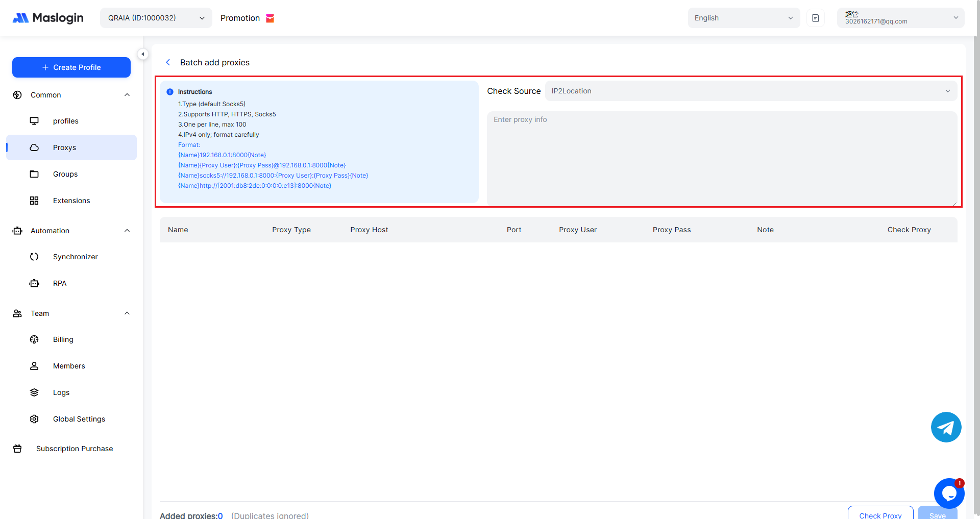Go to profiles in sidebar
The width and height of the screenshot is (980, 519).
pos(66,121)
